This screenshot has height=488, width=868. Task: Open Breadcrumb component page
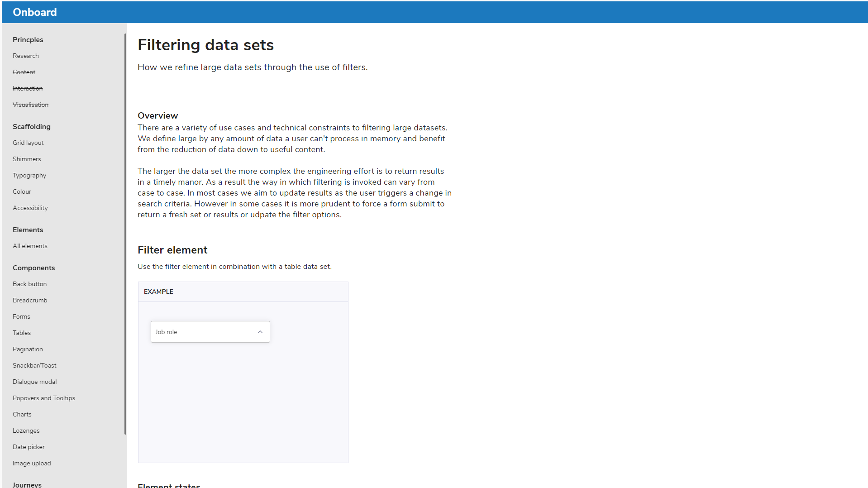(30, 300)
